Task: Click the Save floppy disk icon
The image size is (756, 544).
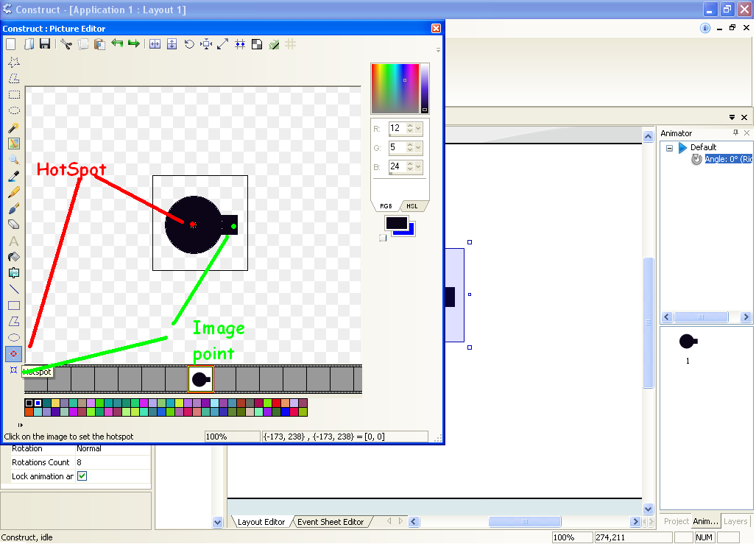Action: point(45,44)
